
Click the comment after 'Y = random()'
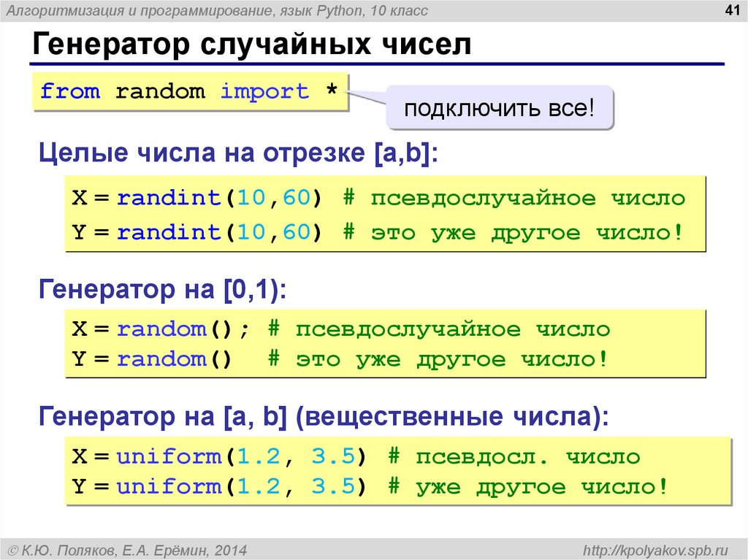tap(438, 359)
